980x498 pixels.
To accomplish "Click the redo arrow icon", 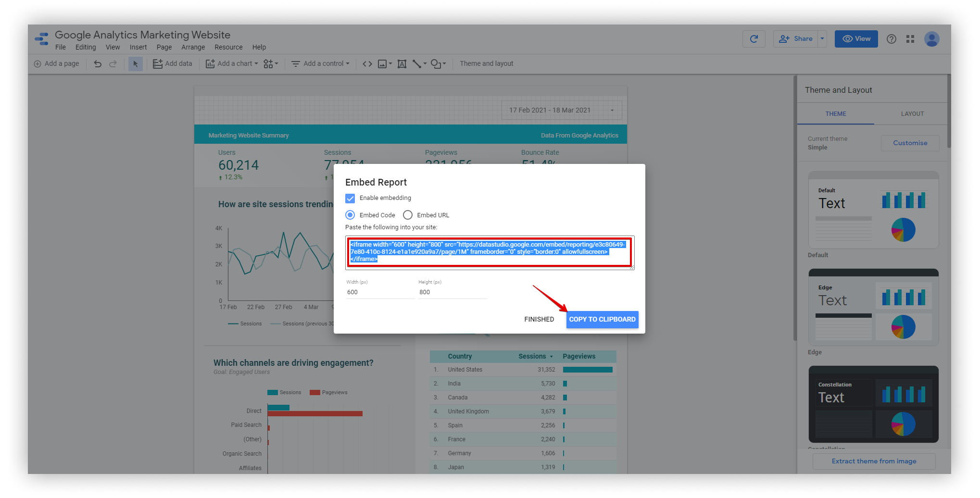I will (113, 63).
